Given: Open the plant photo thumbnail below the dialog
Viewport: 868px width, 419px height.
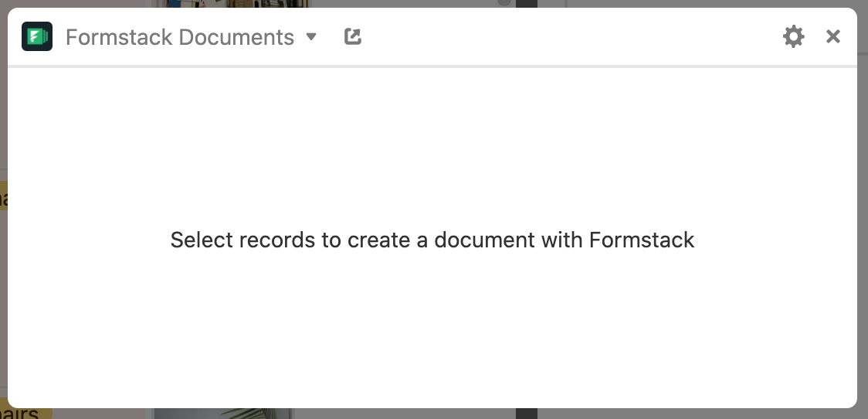Looking at the screenshot, I should pos(224,414).
